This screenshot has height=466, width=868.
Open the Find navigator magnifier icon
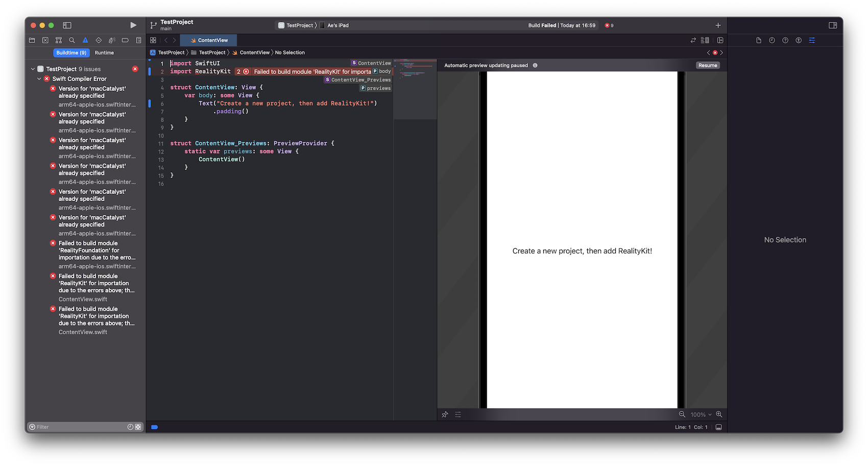(x=72, y=40)
